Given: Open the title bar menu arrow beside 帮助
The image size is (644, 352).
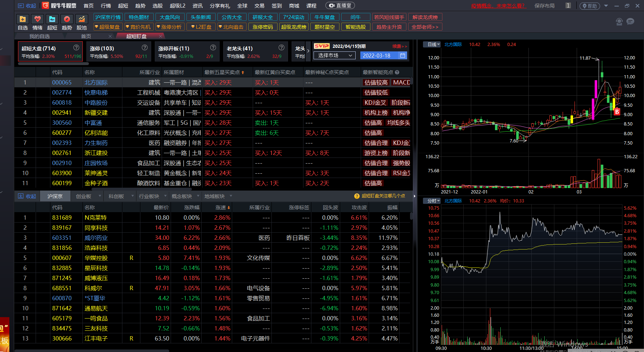Looking at the screenshot, I should pos(606,6).
